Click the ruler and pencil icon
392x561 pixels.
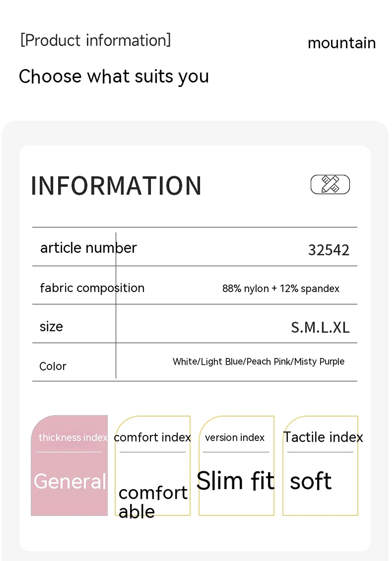[x=330, y=184]
